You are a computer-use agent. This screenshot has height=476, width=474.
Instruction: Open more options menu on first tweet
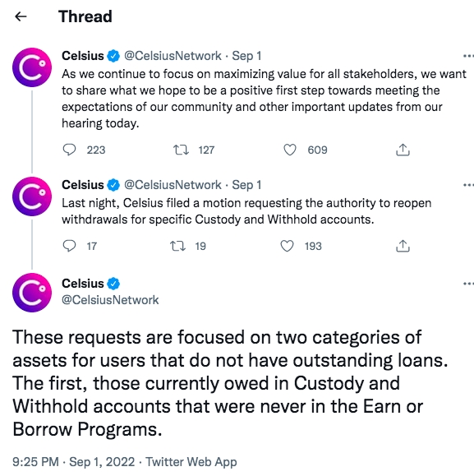point(468,56)
